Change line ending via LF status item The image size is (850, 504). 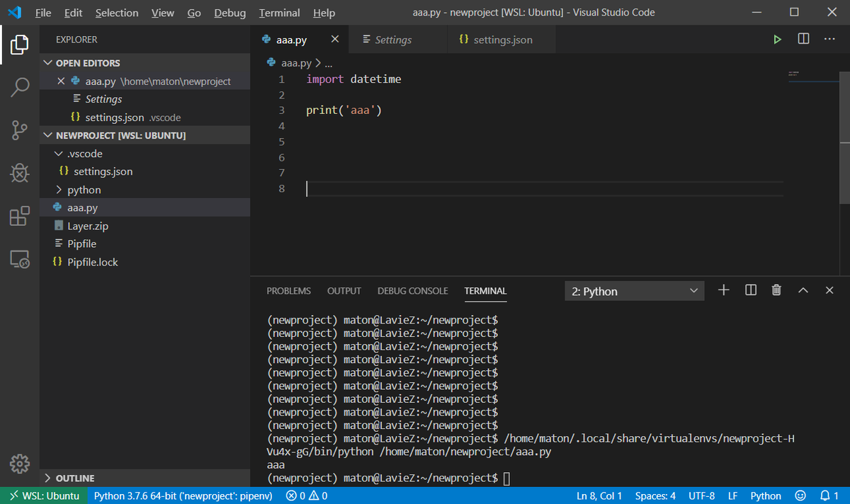point(732,496)
